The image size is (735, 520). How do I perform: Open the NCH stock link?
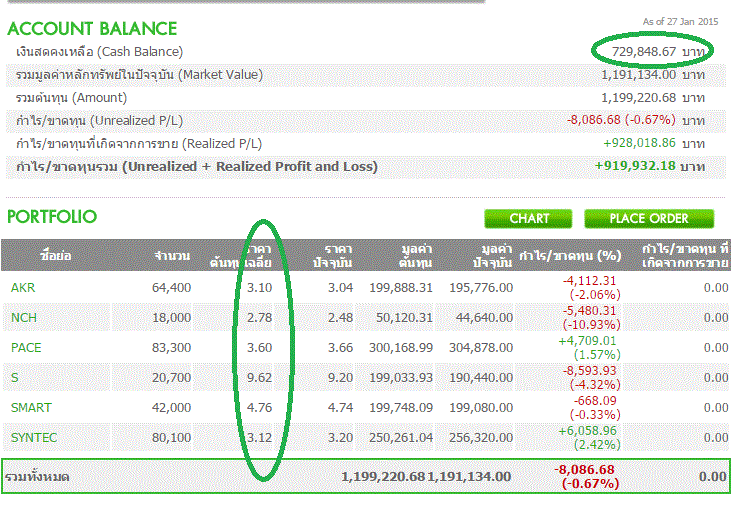click(24, 317)
